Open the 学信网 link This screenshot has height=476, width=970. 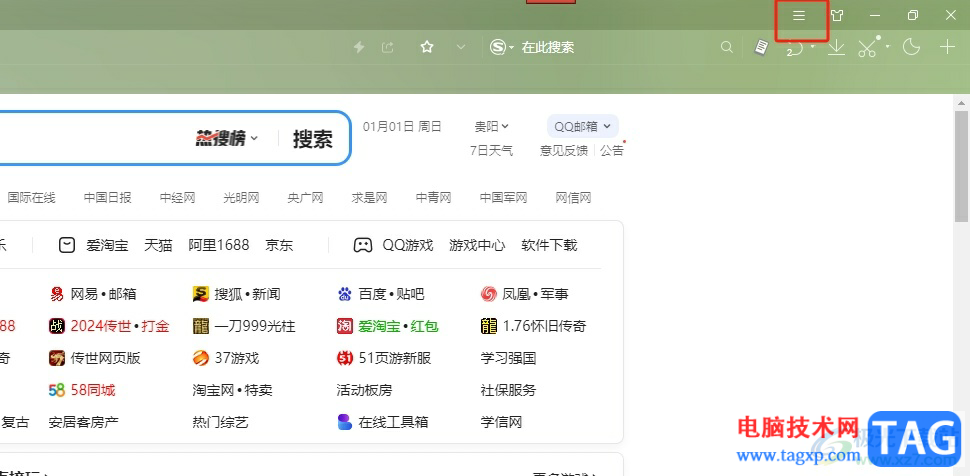click(x=502, y=423)
